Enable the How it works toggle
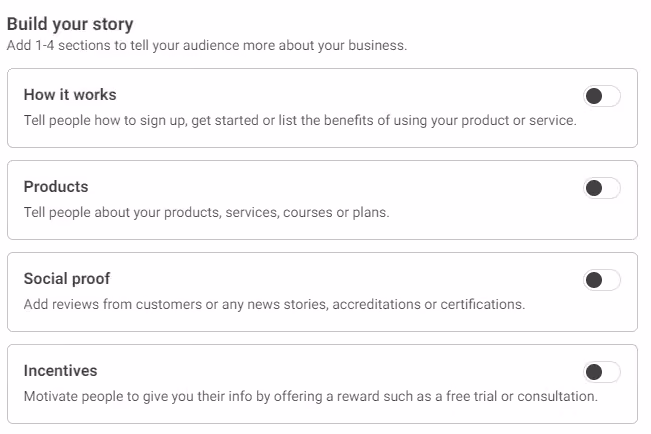 602,96
